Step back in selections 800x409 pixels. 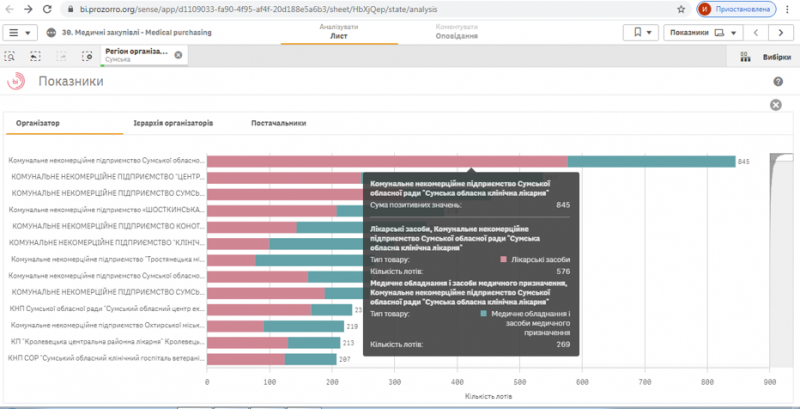[x=35, y=56]
